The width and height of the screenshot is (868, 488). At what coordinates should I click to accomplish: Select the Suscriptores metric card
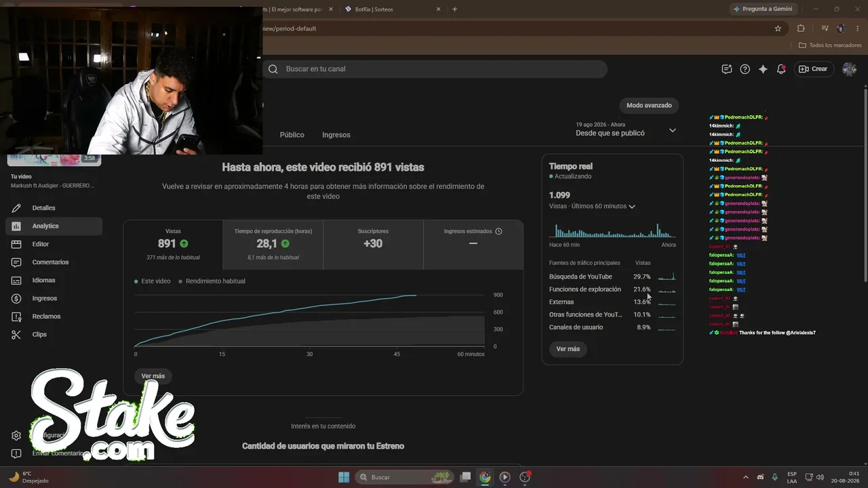pyautogui.click(x=373, y=245)
